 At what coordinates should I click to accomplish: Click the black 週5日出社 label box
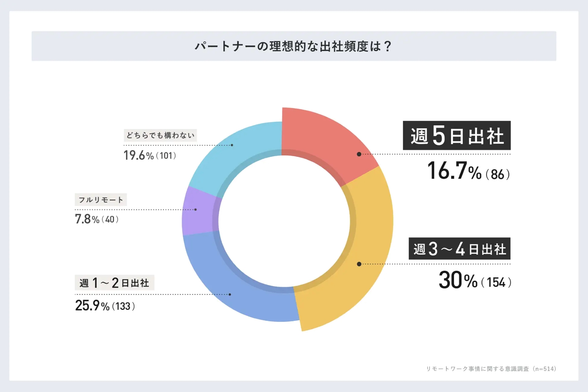point(456,136)
